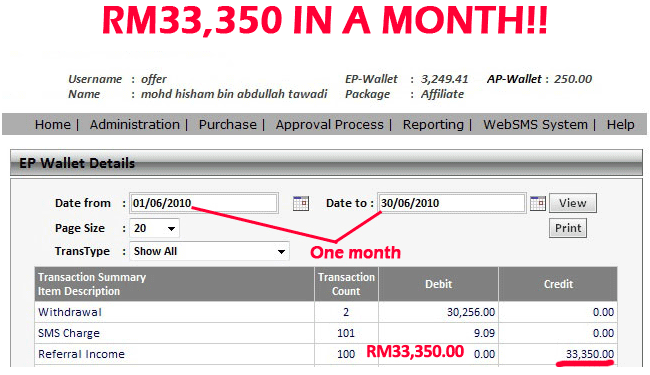This screenshot has width=650, height=375.
Task: Select the Referral Income row description
Action: click(x=81, y=354)
